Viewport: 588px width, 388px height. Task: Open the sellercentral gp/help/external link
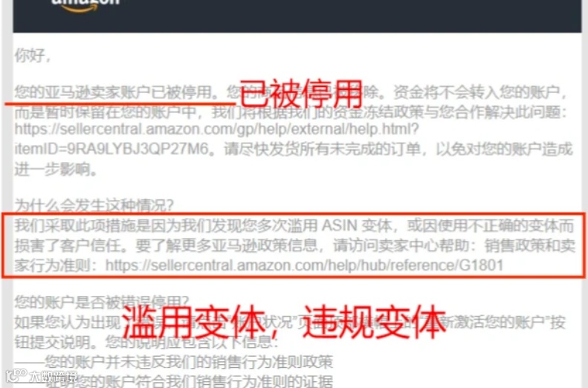coord(216,129)
